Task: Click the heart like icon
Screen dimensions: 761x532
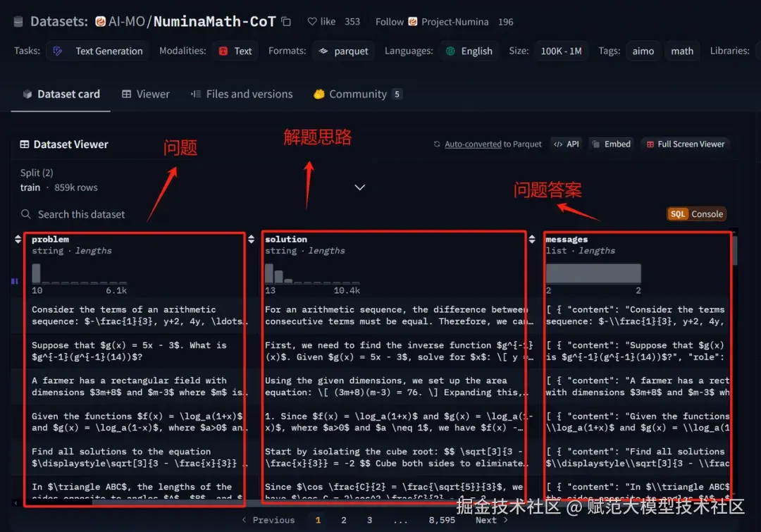Action: point(312,22)
